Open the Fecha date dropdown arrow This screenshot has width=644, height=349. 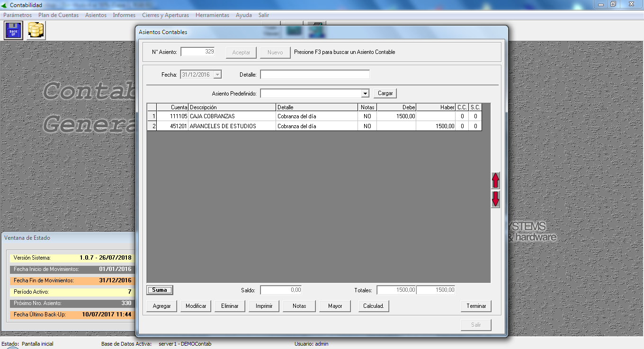click(217, 75)
